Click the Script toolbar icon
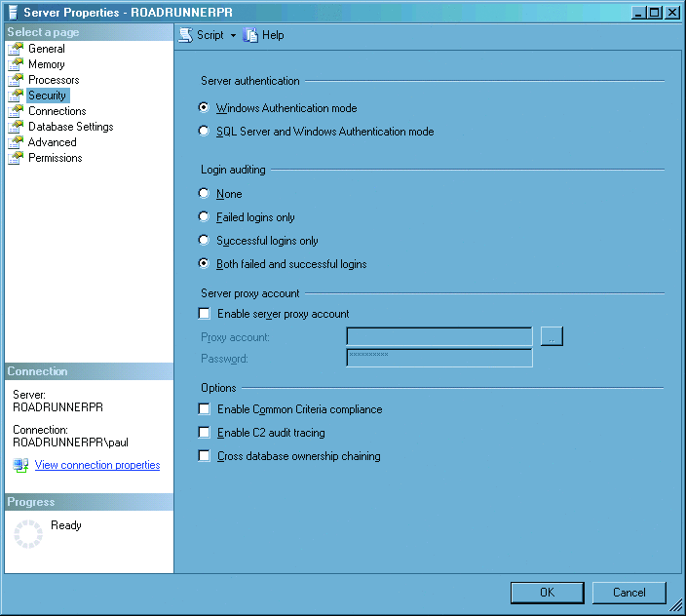Image resolution: width=686 pixels, height=616 pixels. pos(186,35)
